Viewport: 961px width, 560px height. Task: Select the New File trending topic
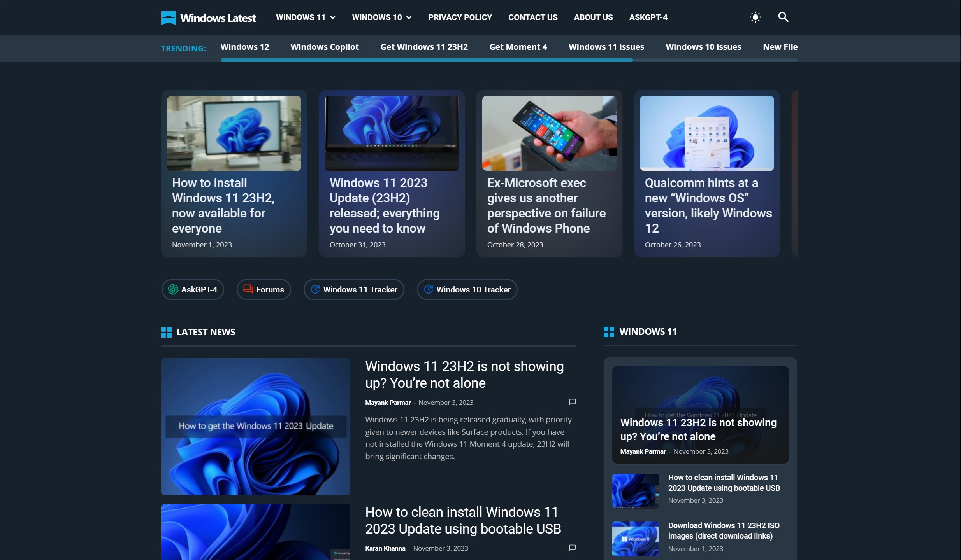(780, 47)
